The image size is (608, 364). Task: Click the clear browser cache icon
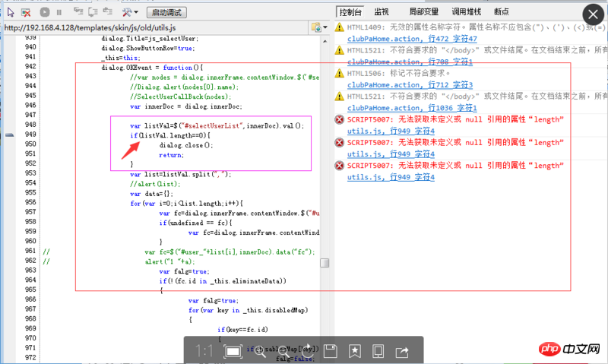26,13
